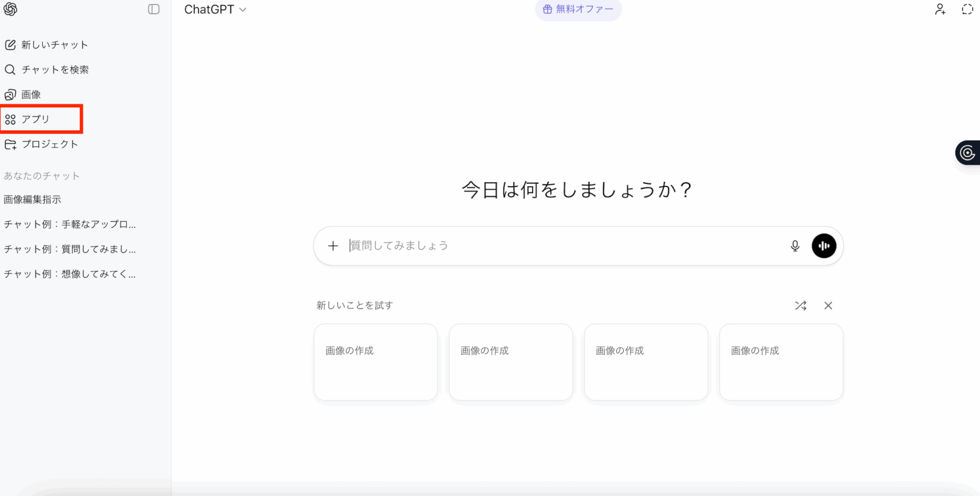Image resolution: width=980 pixels, height=496 pixels.
Task: Shuffle the 新しいことを試す suggestions
Action: pyautogui.click(x=801, y=305)
